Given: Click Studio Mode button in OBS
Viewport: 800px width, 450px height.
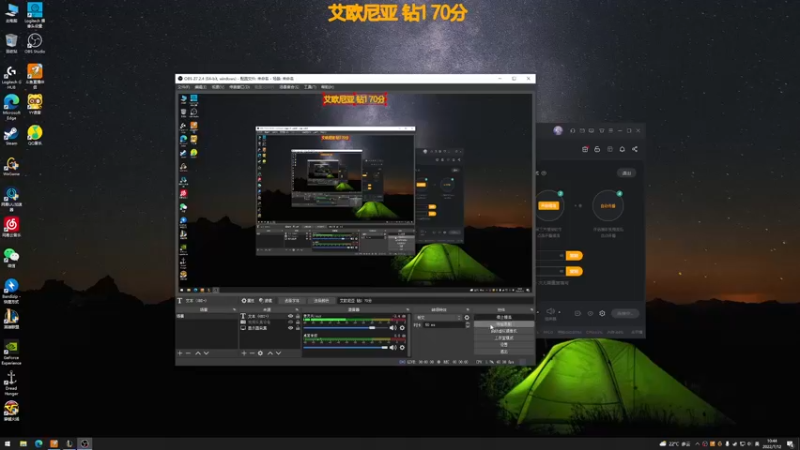Looking at the screenshot, I should click(x=504, y=338).
